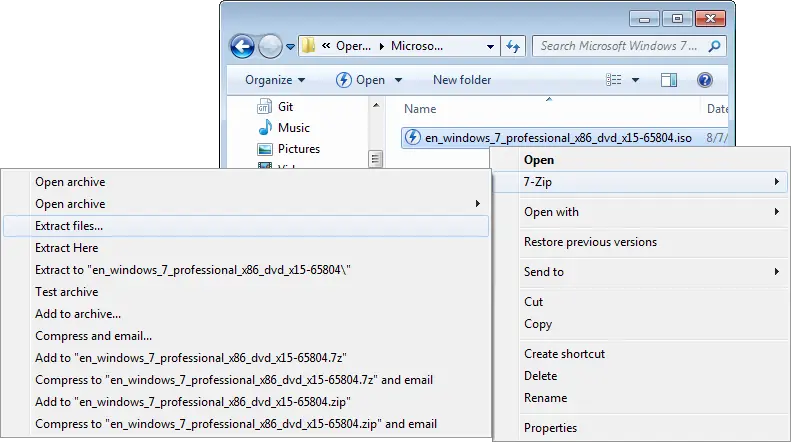The image size is (791, 442).
Task: Change view using the view icon
Action: 613,80
